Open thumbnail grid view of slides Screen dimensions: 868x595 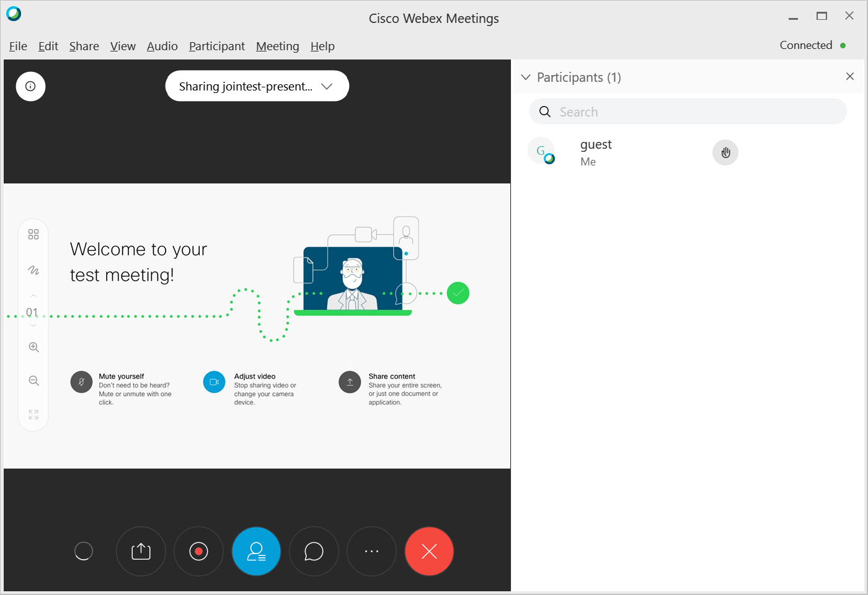33,234
